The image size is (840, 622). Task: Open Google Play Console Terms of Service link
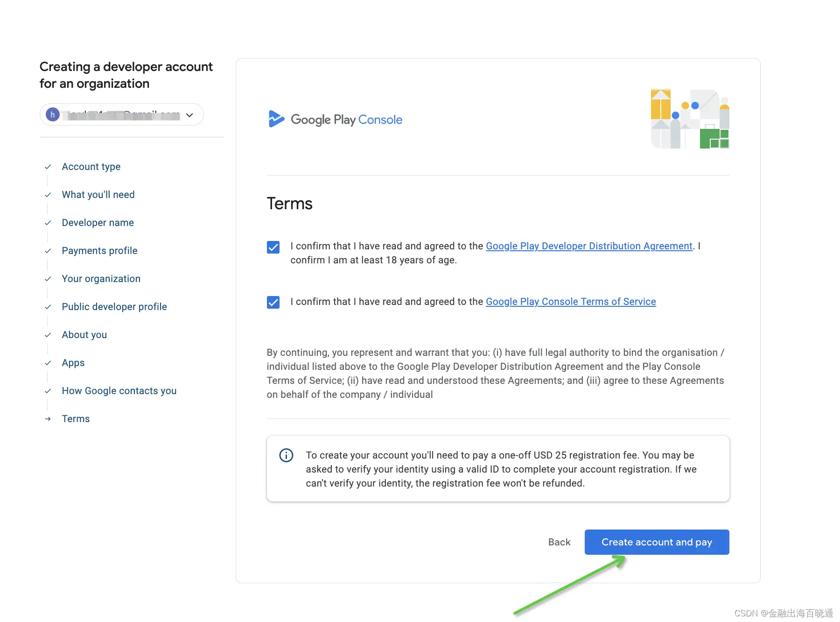point(570,302)
